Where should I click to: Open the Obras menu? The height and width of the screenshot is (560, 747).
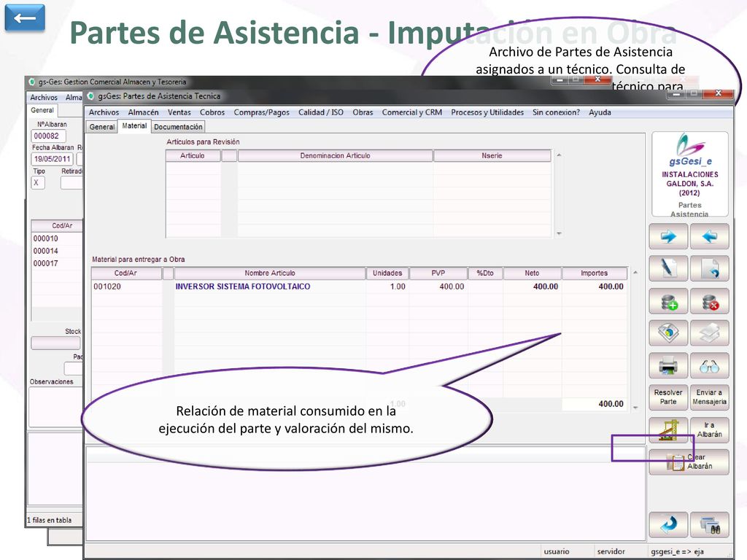(363, 112)
